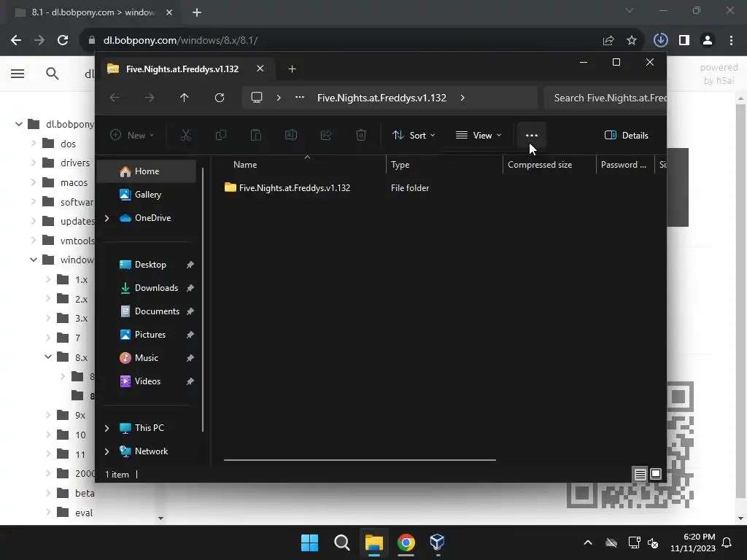Open the See more ellipsis menu
This screenshot has width=747, height=560.
click(532, 135)
